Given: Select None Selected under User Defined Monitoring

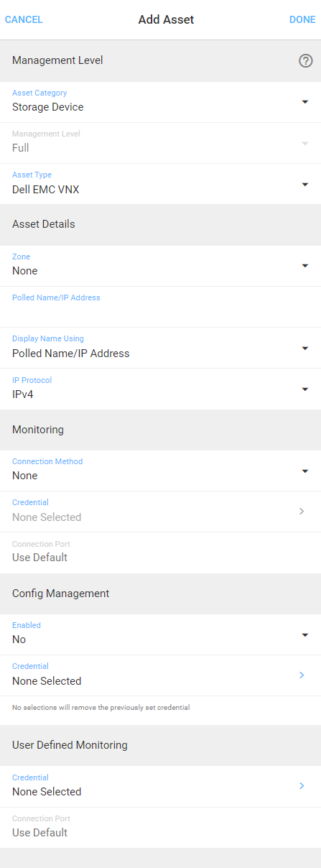Looking at the screenshot, I should tap(47, 792).
